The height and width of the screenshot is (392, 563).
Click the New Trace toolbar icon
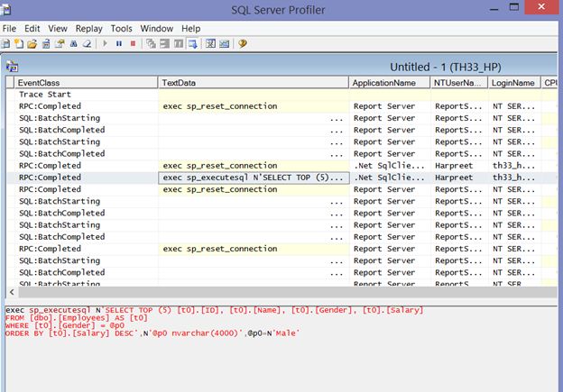click(x=6, y=43)
